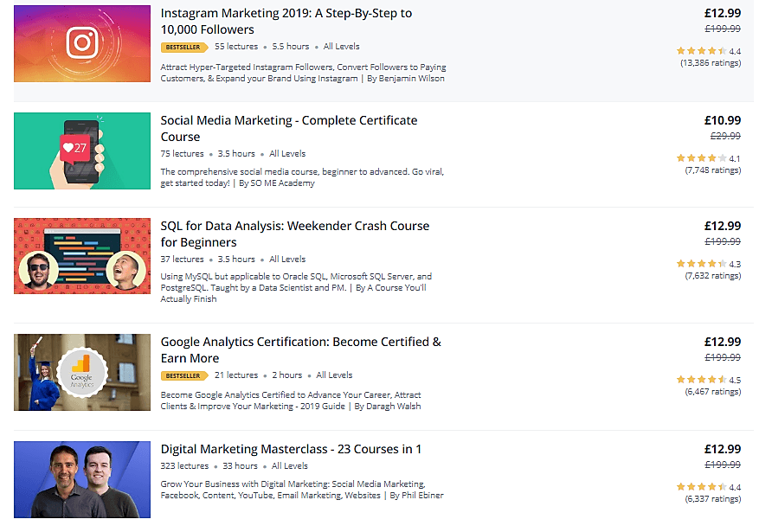Click 'All Levels' on the Instagram Marketing row

[341, 47]
